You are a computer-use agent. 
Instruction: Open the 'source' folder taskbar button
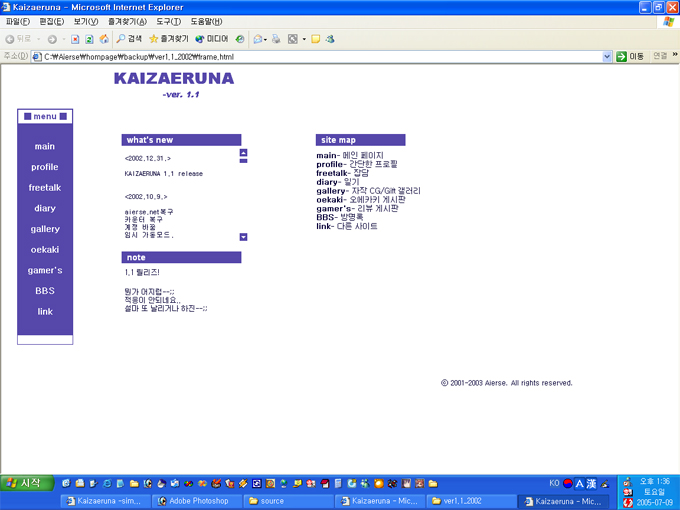tap(288, 501)
